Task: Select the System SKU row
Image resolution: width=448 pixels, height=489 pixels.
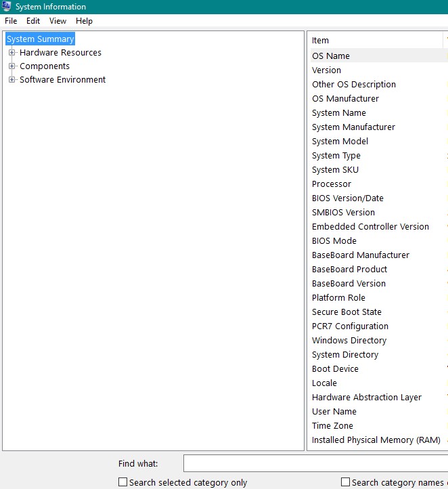Action: 379,169
